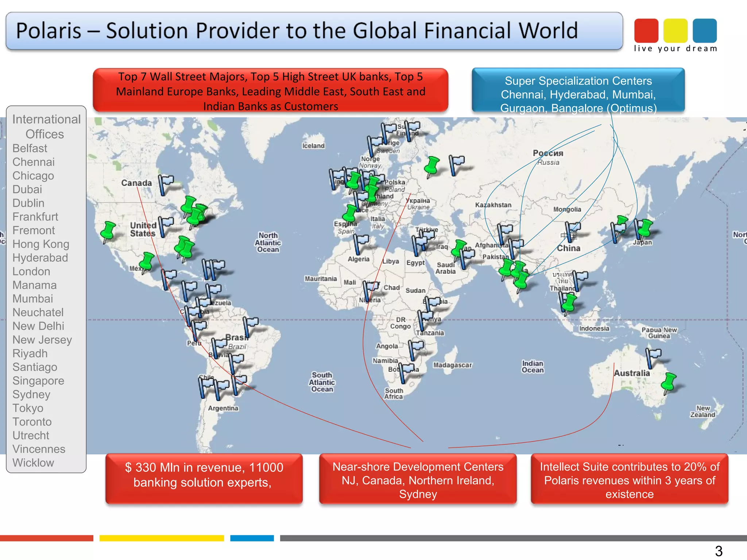Click the '$ 330 Mln in revenue' box
The width and height of the screenshot is (747, 560).
coord(204,479)
